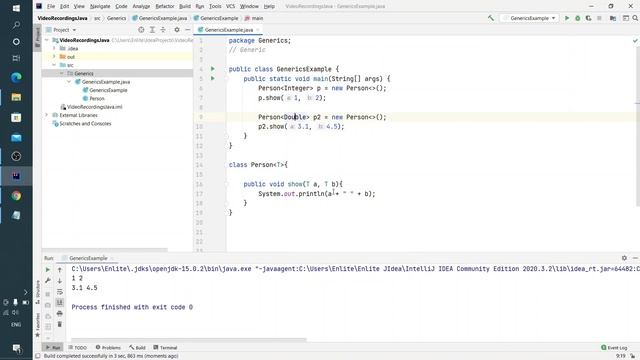Click the run configuration window icon near search
This screenshot has width=640, height=360.
coord(625,18)
